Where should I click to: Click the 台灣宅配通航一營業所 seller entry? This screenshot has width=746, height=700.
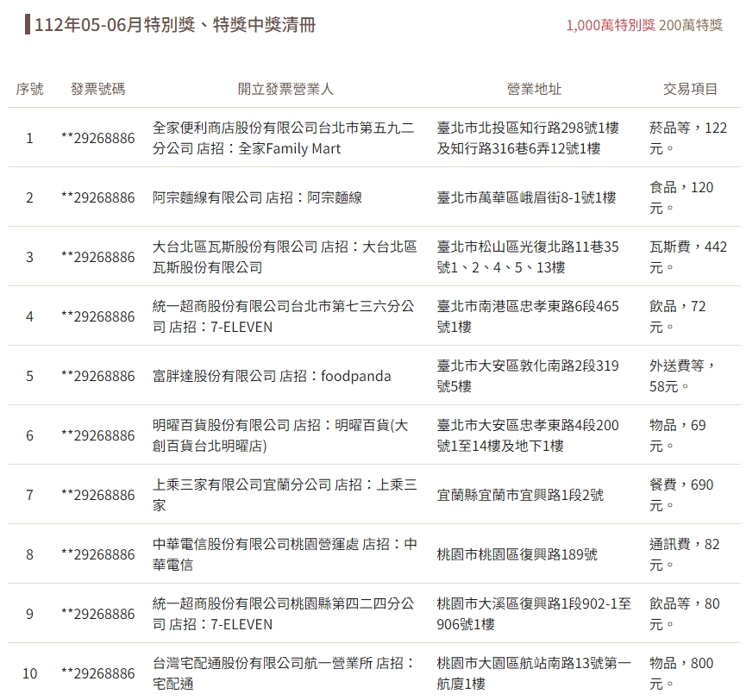pyautogui.click(x=285, y=673)
